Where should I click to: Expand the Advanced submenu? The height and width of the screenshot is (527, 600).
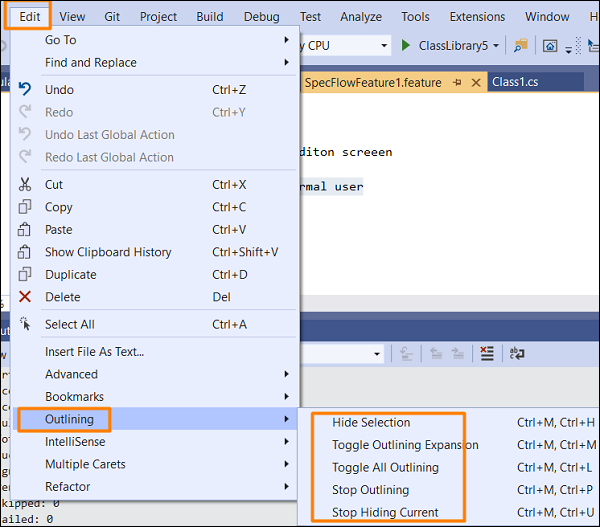tap(286, 374)
